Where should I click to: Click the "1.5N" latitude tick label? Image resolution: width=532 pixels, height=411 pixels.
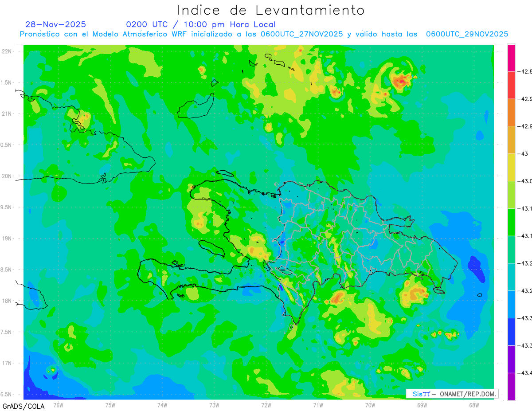tap(6, 82)
